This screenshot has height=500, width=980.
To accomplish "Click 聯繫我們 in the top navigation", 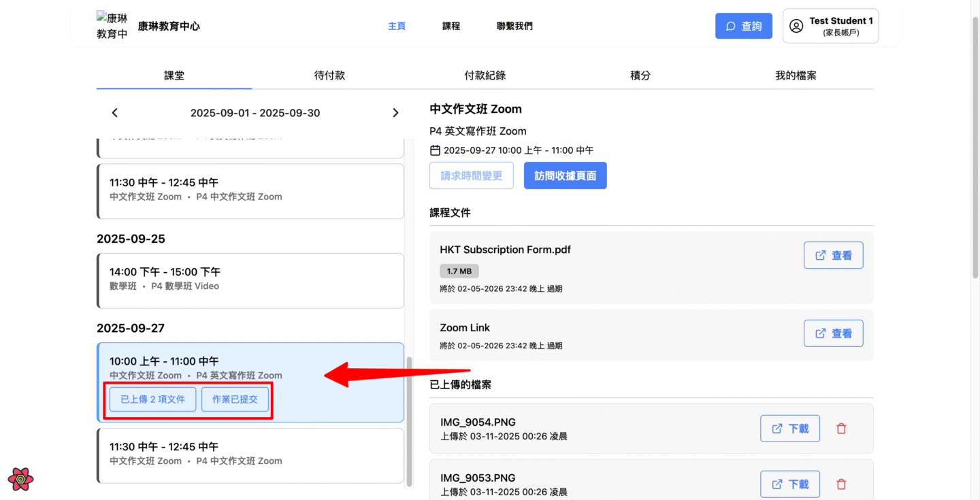I will tap(514, 26).
